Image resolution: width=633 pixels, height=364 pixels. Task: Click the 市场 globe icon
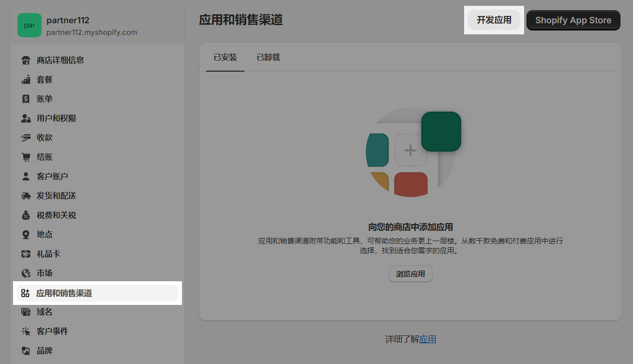(x=26, y=273)
